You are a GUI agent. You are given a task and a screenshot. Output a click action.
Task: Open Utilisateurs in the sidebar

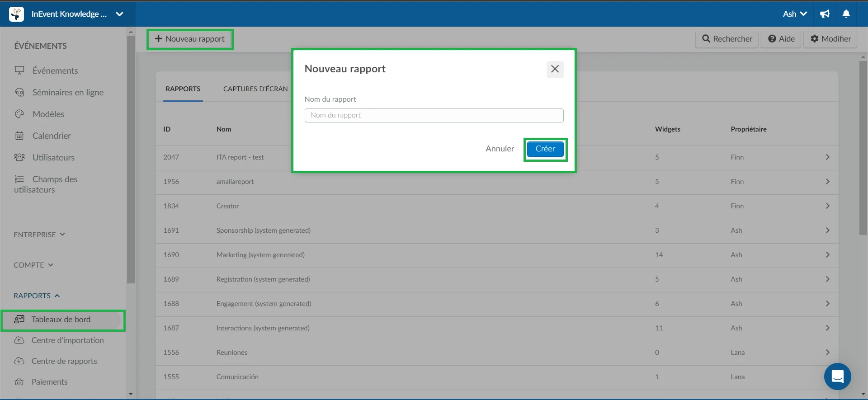tap(53, 157)
